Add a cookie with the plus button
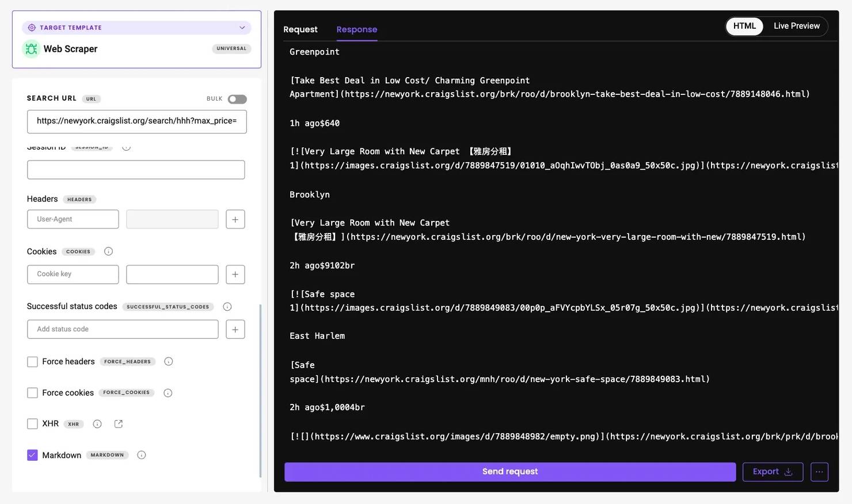The width and height of the screenshot is (852, 504). coord(235,274)
